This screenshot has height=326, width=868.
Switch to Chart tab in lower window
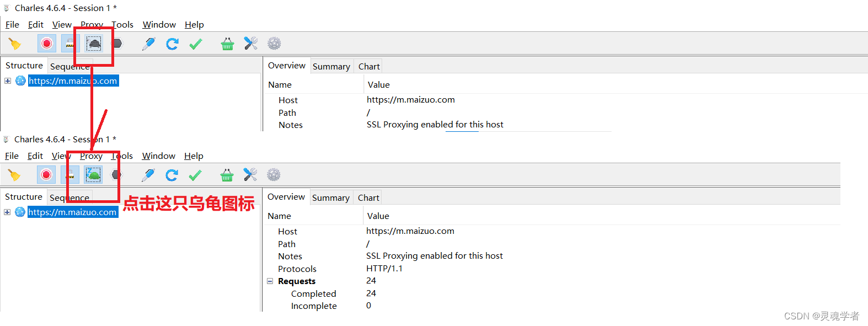coord(368,197)
